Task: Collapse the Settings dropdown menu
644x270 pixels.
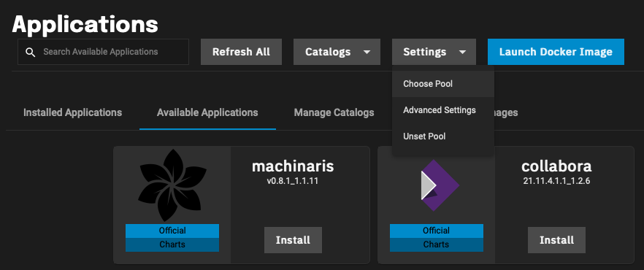Action: click(434, 52)
